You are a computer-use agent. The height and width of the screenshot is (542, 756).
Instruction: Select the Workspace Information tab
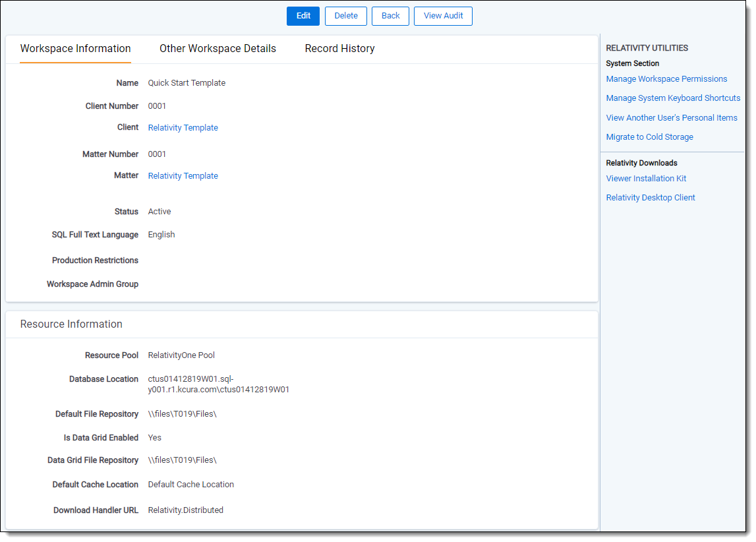[x=75, y=49]
